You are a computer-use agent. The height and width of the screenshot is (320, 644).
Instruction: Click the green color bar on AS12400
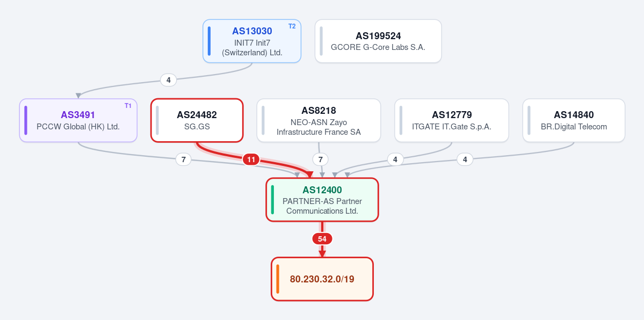point(272,200)
